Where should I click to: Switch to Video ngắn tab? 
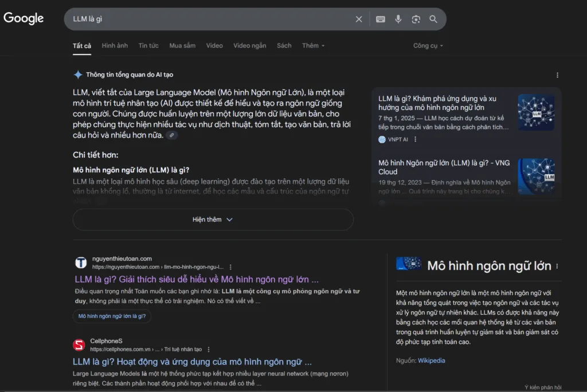point(250,46)
